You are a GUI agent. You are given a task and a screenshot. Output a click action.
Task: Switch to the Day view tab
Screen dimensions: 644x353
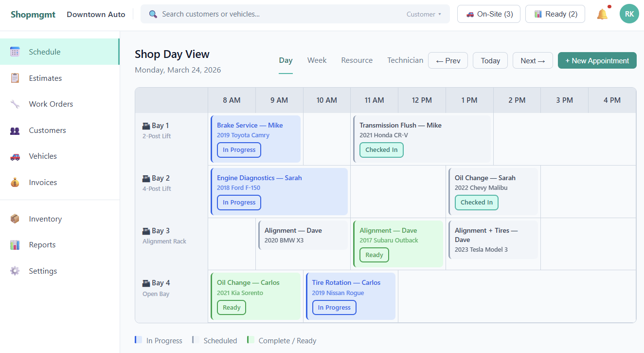coord(286,60)
